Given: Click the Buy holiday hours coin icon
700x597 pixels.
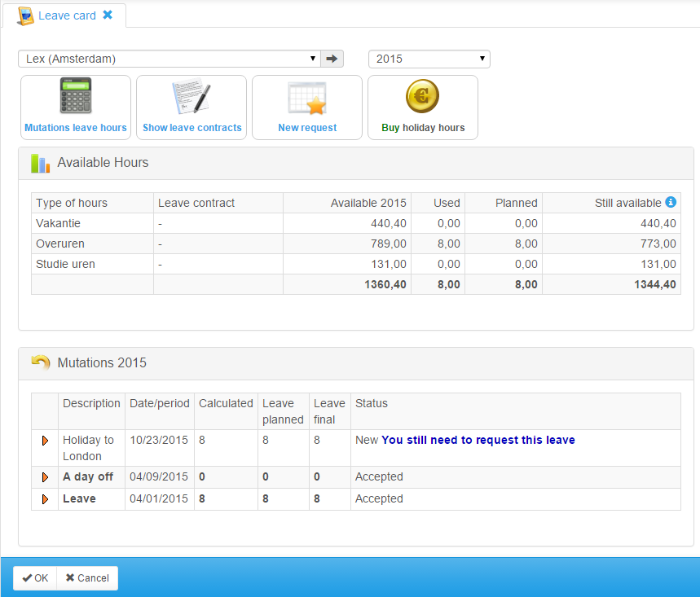Looking at the screenshot, I should coord(422,95).
